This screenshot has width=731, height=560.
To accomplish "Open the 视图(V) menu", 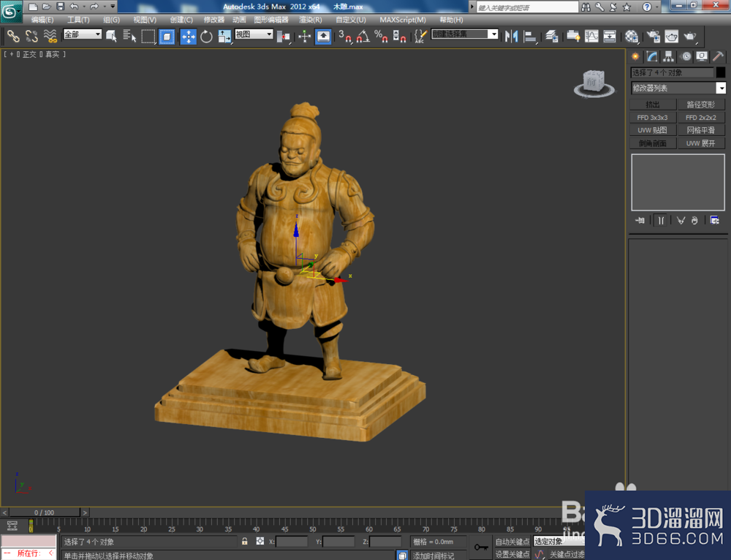I will coord(145,20).
